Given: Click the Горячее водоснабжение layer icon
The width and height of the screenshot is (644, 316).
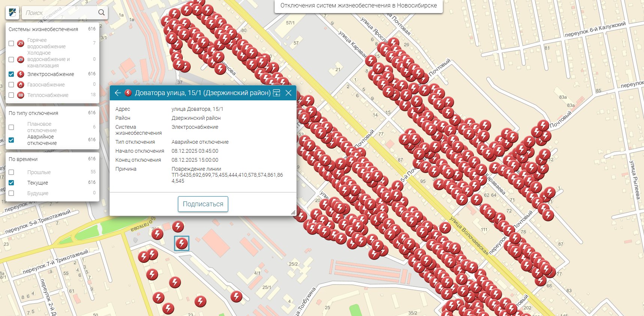Looking at the screenshot, I should tap(21, 43).
